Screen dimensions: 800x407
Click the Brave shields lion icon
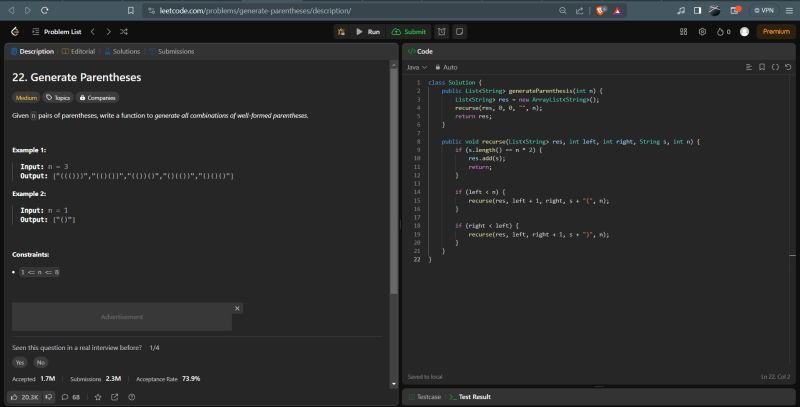(x=601, y=10)
